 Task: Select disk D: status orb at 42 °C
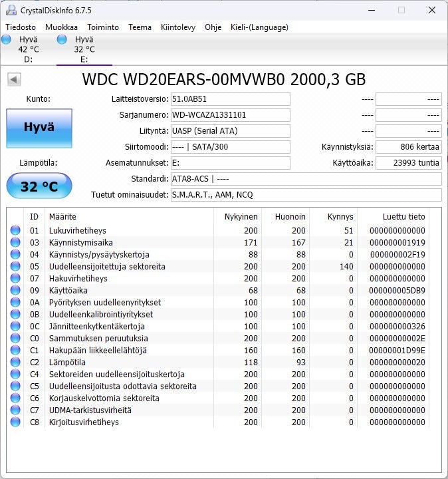[6, 39]
